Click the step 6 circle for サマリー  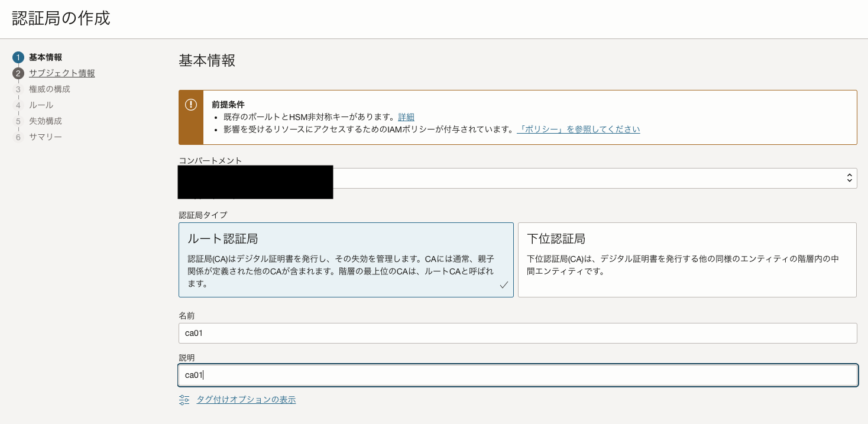[x=18, y=137]
